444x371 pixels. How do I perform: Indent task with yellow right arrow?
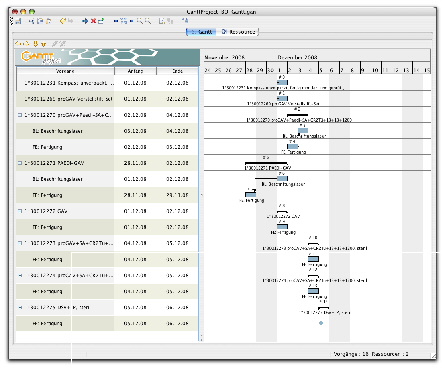[27, 43]
